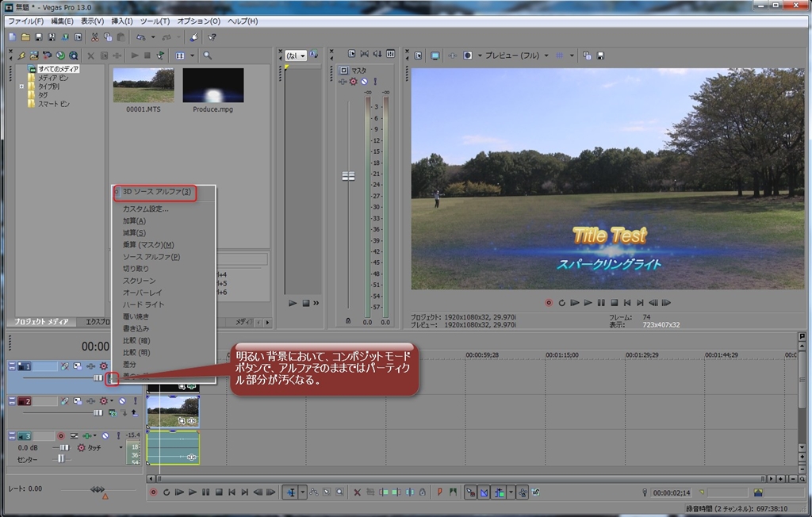
Task: Copy selection using the Copy icon
Action: click(x=108, y=37)
